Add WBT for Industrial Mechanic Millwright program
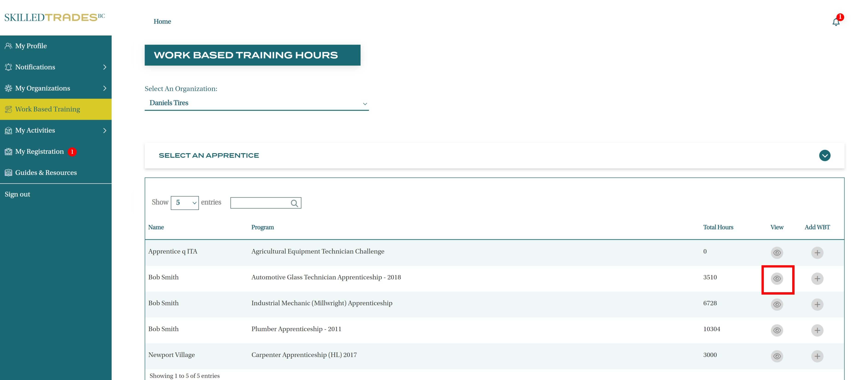Viewport: 868px width, 380px height. (817, 304)
